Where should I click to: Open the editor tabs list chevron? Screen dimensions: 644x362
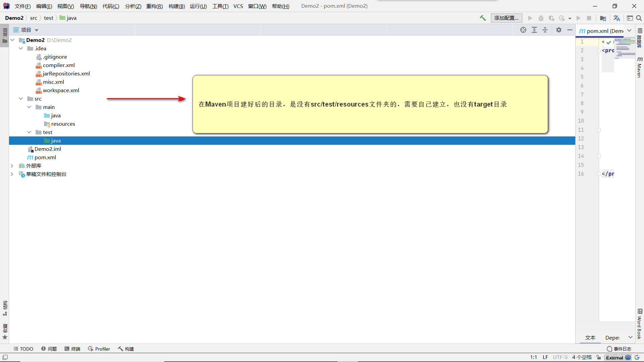point(630,31)
